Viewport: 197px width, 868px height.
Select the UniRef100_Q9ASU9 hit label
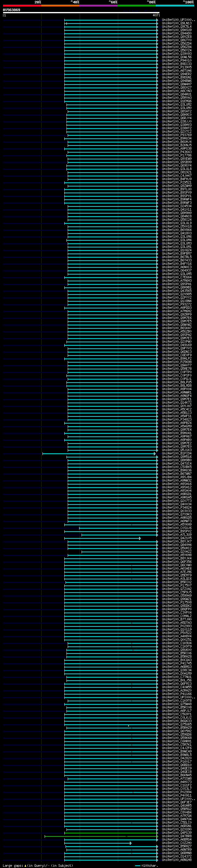point(177,30)
